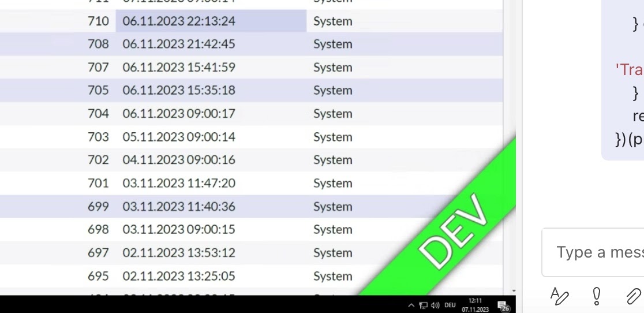Open network status tray icon
644x313 pixels.
423,305
